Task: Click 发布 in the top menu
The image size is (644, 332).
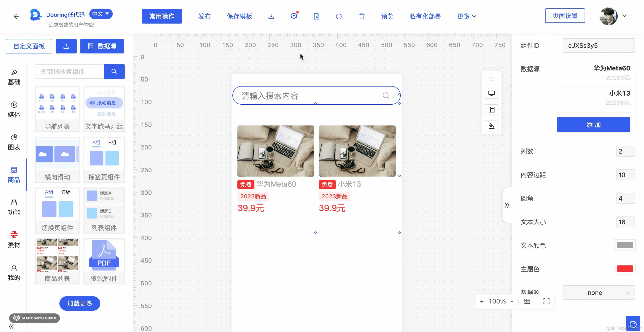Action: [204, 16]
